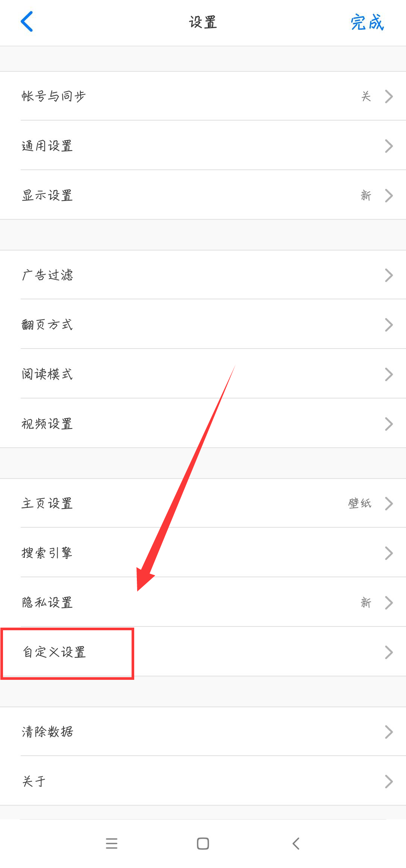Tap the blue back arrow icon
Screen dimensions: 406x868
pyautogui.click(x=27, y=21)
